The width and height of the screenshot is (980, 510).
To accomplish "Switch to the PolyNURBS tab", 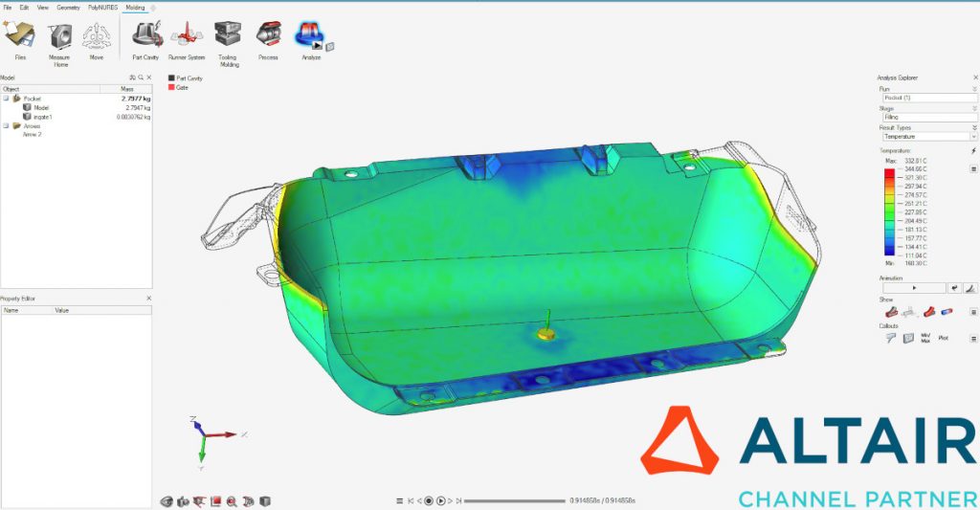I will [100, 7].
